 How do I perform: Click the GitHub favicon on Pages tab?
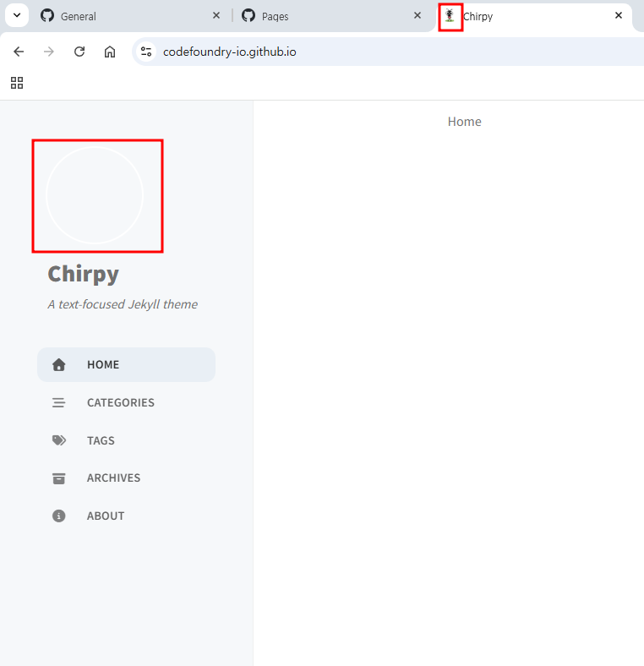pos(248,16)
